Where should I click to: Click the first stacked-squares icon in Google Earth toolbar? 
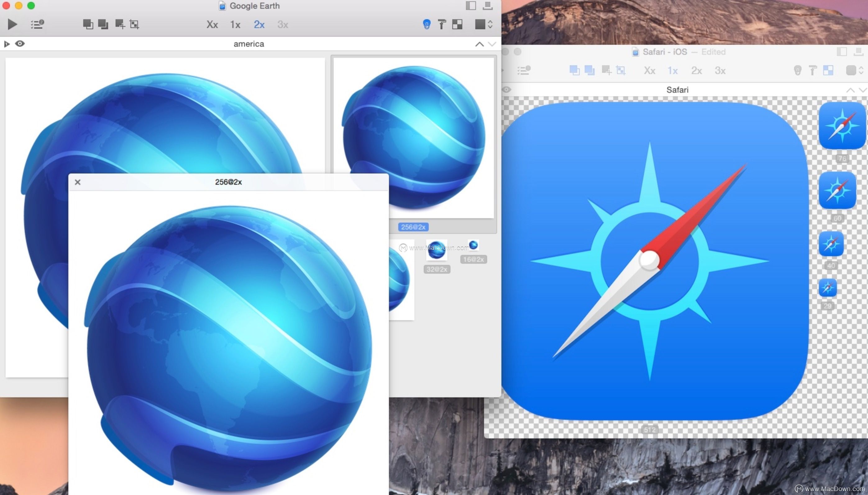point(88,24)
